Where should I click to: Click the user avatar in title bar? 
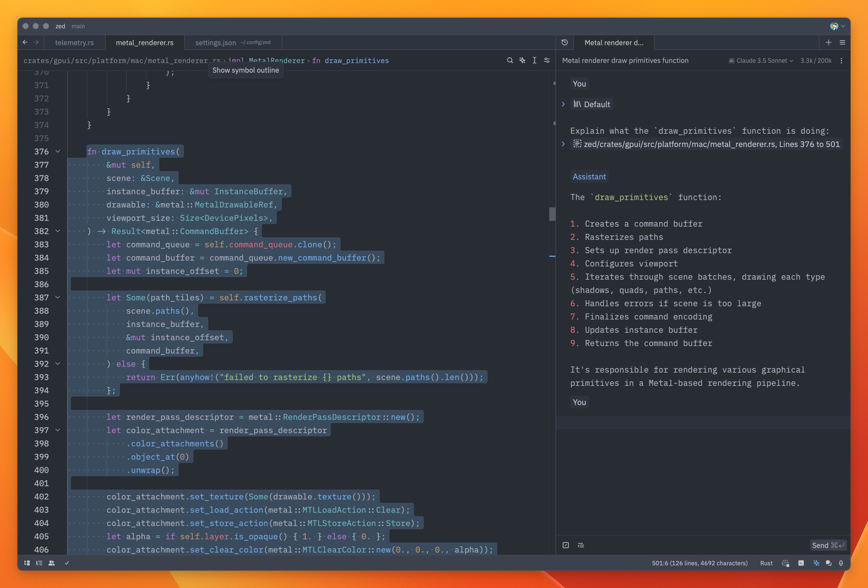[x=834, y=26]
